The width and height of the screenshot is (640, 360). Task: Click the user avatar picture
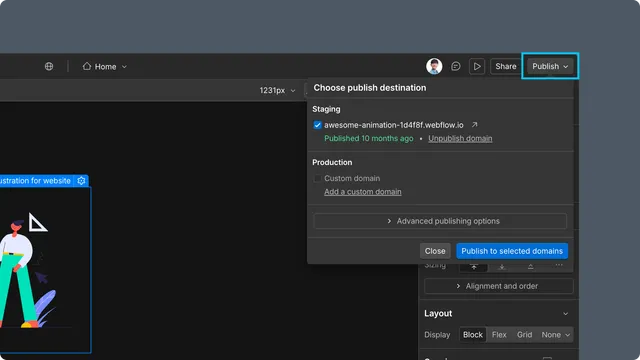(x=434, y=66)
